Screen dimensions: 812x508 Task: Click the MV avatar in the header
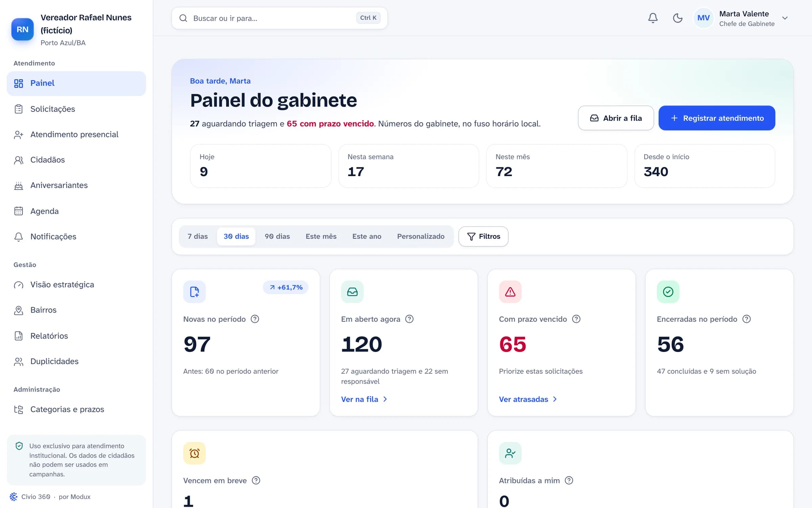click(703, 18)
